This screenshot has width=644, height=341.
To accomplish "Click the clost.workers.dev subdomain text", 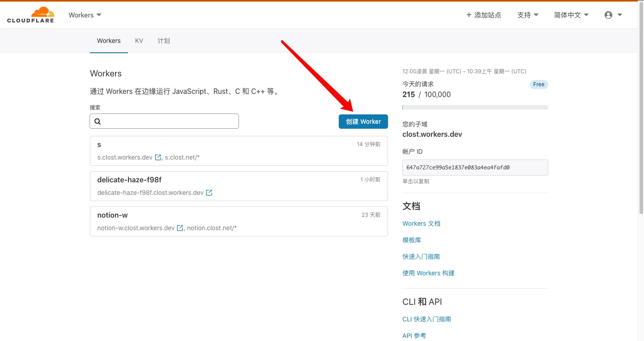I will [x=432, y=134].
